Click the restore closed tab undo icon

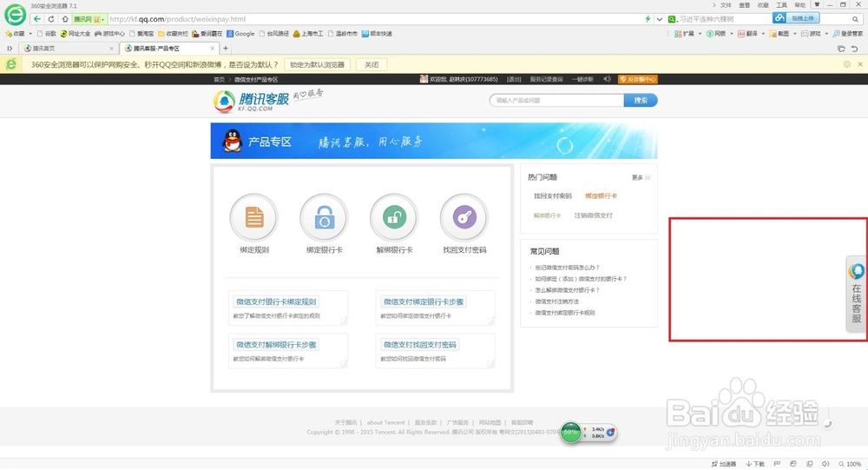click(855, 49)
